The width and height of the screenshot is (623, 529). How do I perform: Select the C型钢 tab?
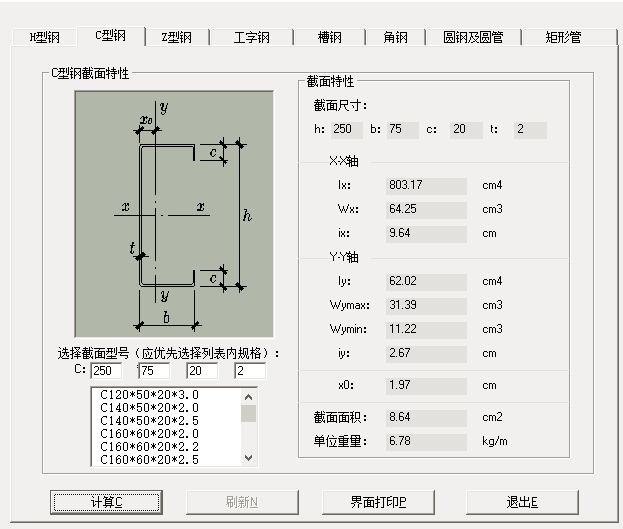click(x=111, y=36)
